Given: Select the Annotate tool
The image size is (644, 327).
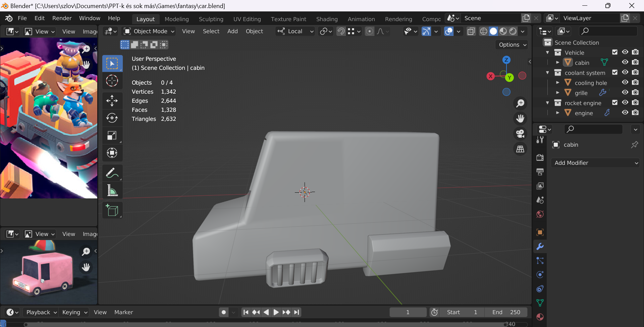Looking at the screenshot, I should pyautogui.click(x=112, y=173).
